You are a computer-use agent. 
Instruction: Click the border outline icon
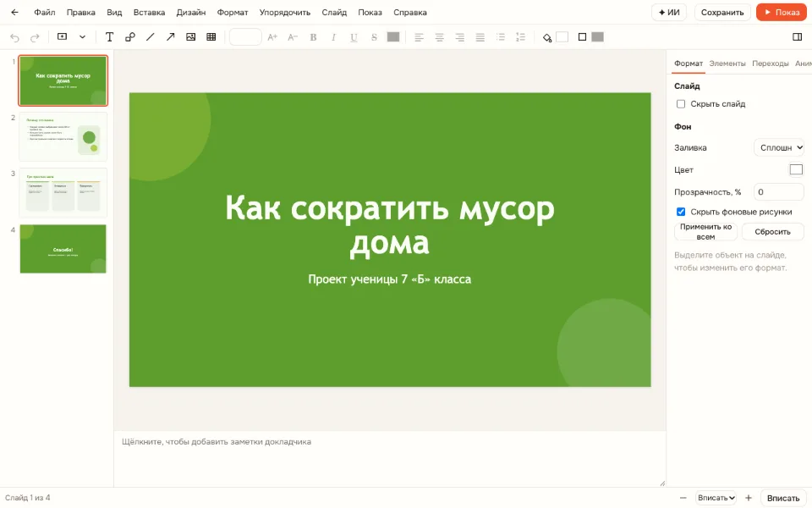click(582, 36)
